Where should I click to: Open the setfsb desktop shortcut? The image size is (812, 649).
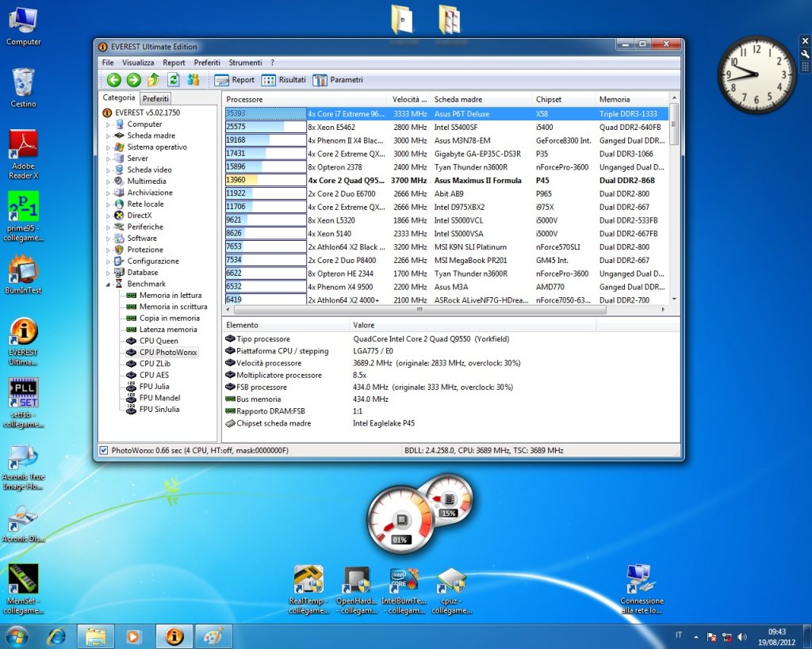pos(23,403)
